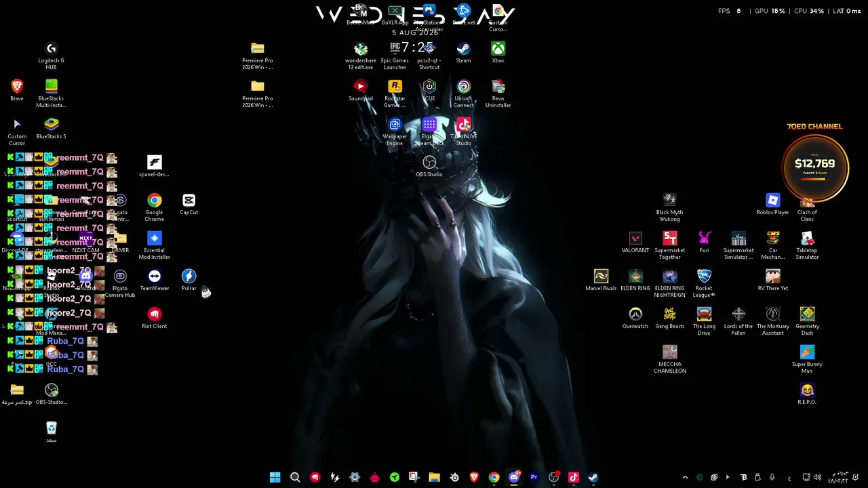Select the Custom Cursor icon below Brave
The height and width of the screenshot is (488, 868).
click(x=17, y=125)
